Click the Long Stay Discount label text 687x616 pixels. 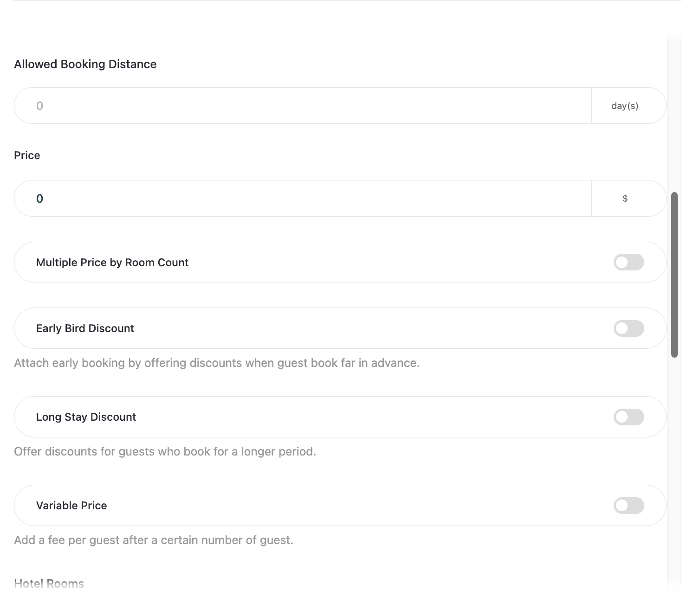[x=86, y=417]
